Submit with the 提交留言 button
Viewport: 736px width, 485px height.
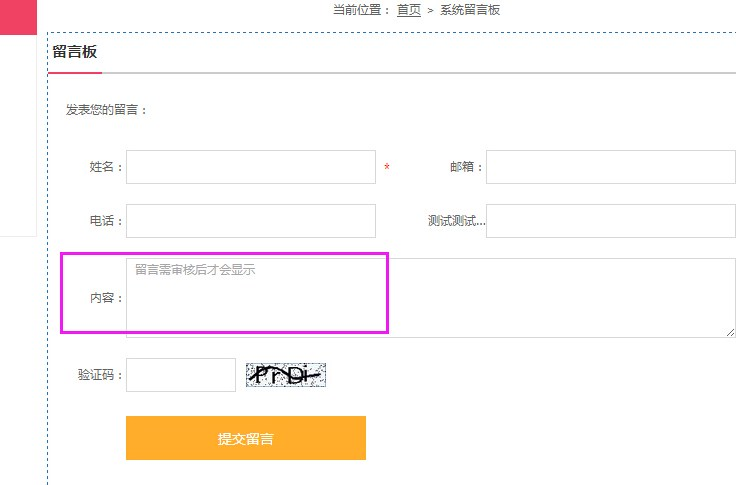click(246, 438)
